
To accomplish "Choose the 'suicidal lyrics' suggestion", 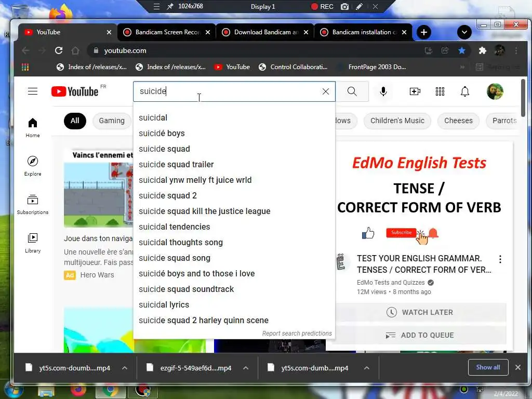I will [234, 304].
